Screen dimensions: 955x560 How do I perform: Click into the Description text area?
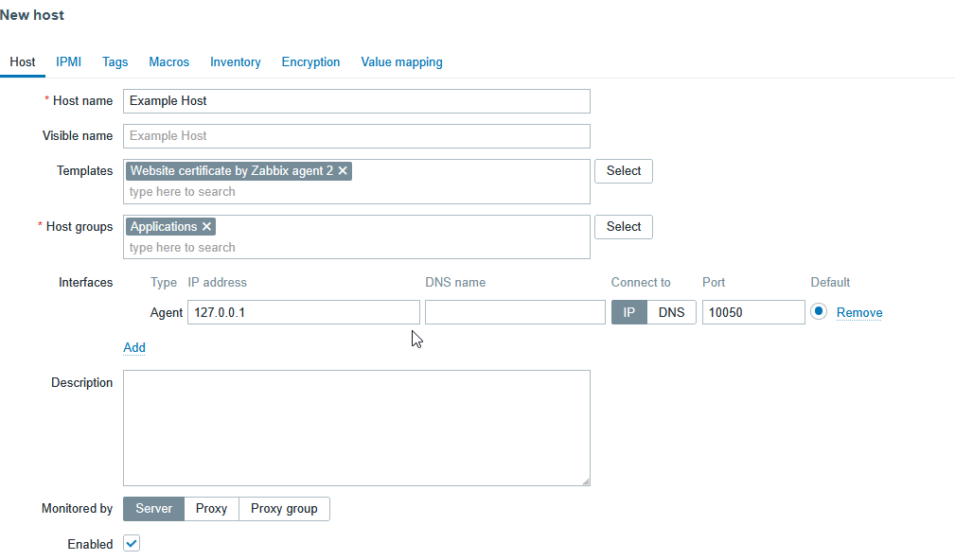[356, 428]
